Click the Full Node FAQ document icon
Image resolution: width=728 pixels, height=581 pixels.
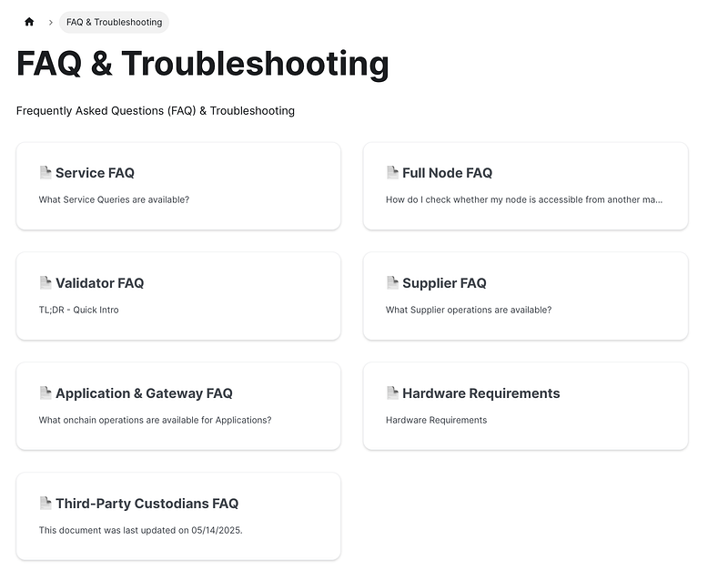pyautogui.click(x=392, y=172)
